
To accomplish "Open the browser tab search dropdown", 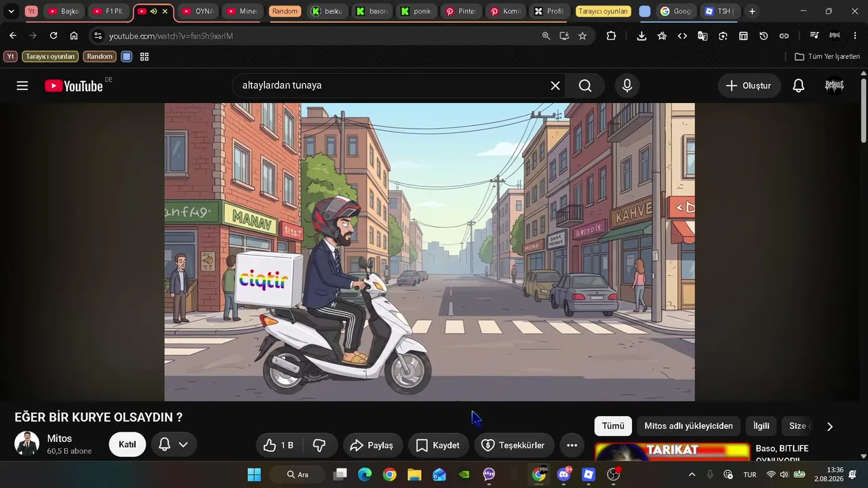I will (11, 12).
